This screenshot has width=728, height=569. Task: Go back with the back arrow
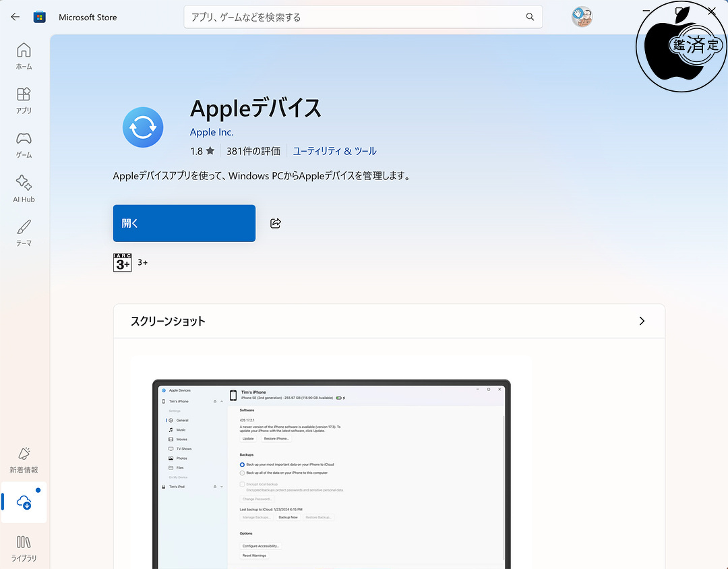click(16, 17)
